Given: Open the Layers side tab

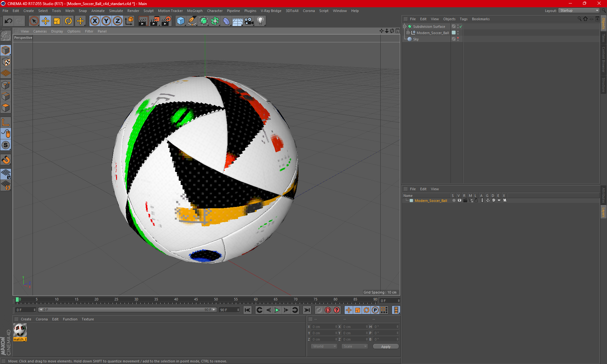Looking at the screenshot, I should pyautogui.click(x=603, y=212).
